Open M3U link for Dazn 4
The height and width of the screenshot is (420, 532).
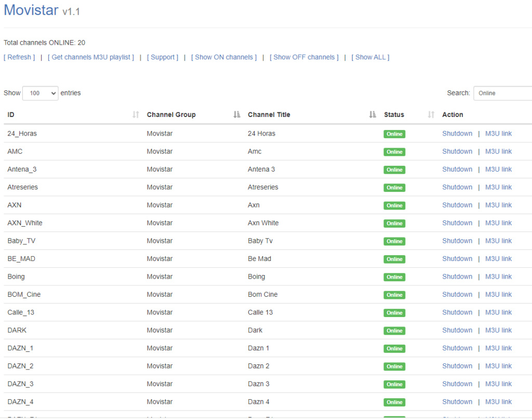point(498,402)
